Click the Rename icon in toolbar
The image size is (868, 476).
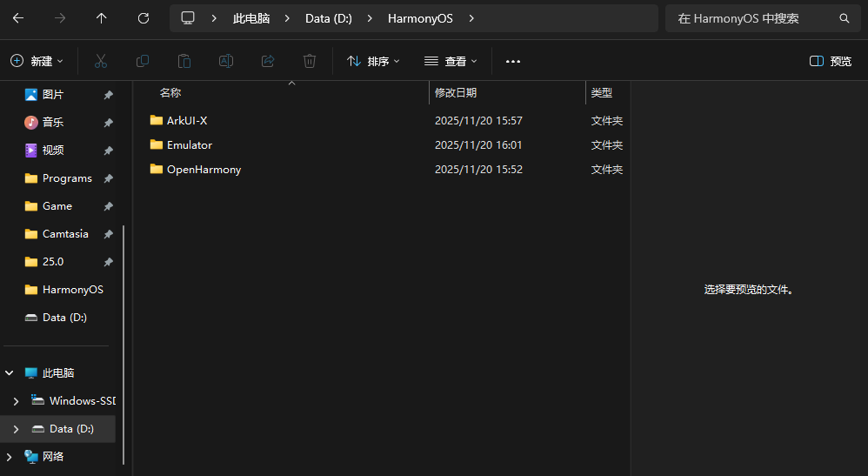tap(226, 61)
